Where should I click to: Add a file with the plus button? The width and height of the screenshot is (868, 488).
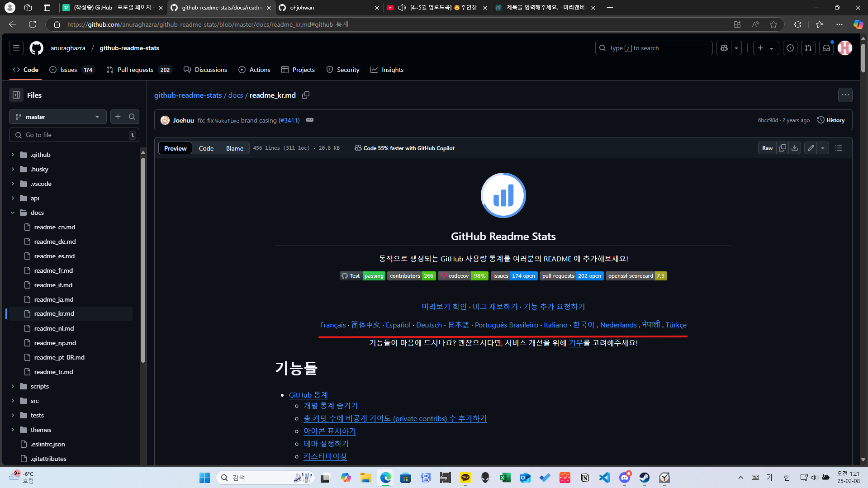[118, 117]
